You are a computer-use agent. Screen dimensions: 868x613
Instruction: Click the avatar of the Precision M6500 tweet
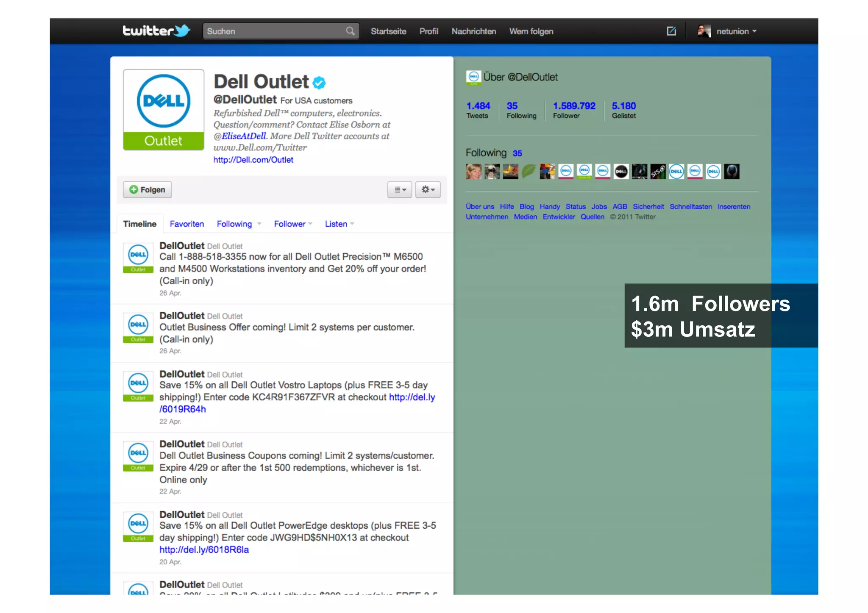[138, 258]
